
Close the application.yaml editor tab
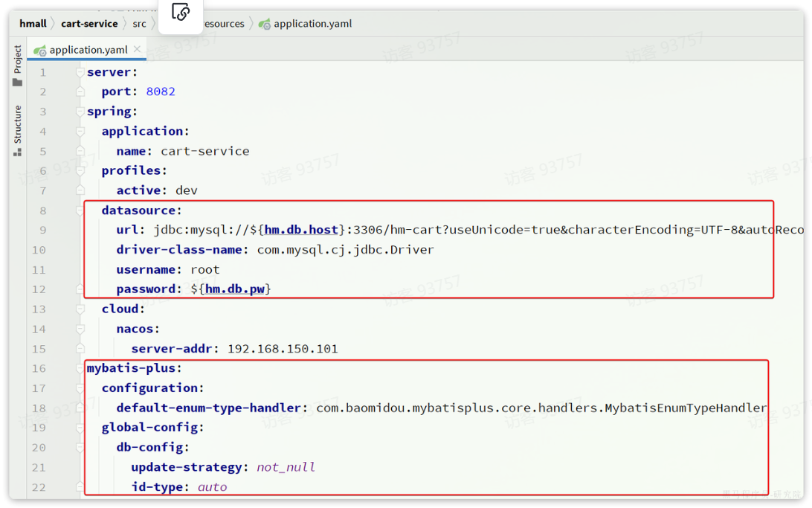138,49
